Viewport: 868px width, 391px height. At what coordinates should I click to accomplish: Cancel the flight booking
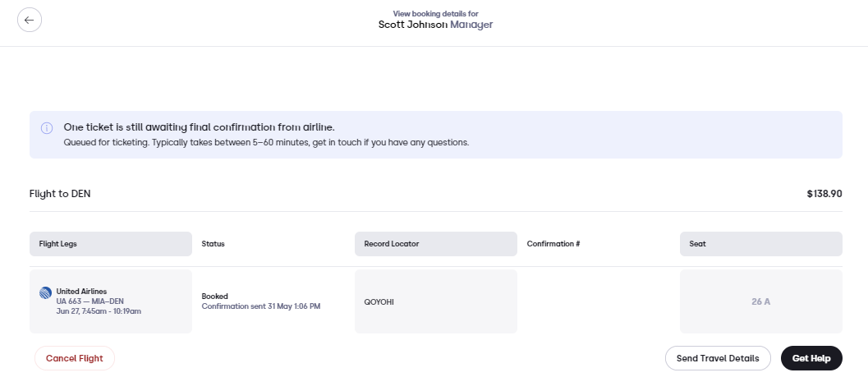(75, 358)
